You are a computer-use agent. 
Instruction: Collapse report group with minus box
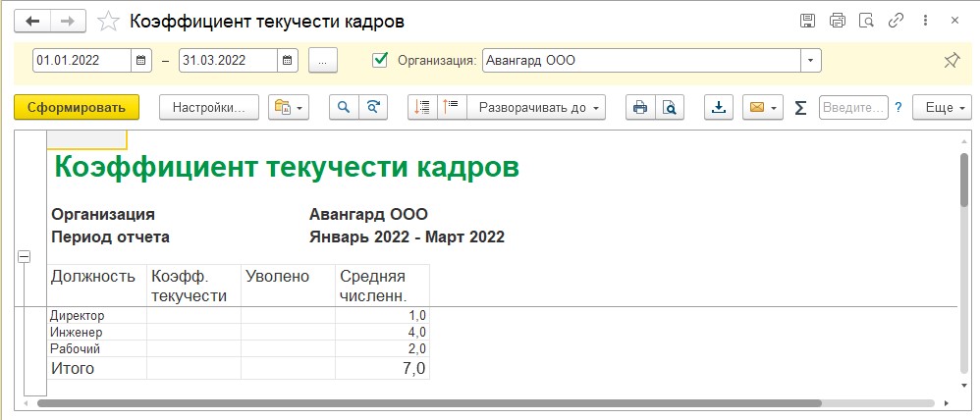[25, 256]
